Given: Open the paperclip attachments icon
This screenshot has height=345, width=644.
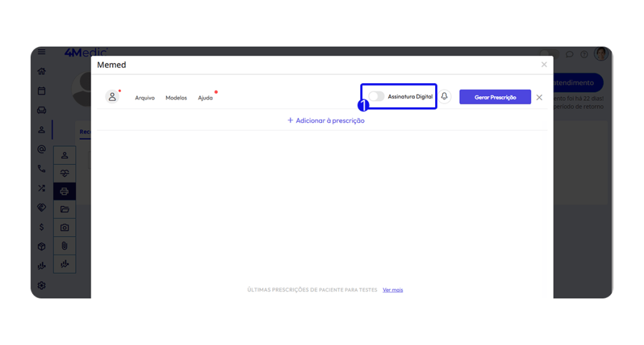Looking at the screenshot, I should (x=64, y=246).
